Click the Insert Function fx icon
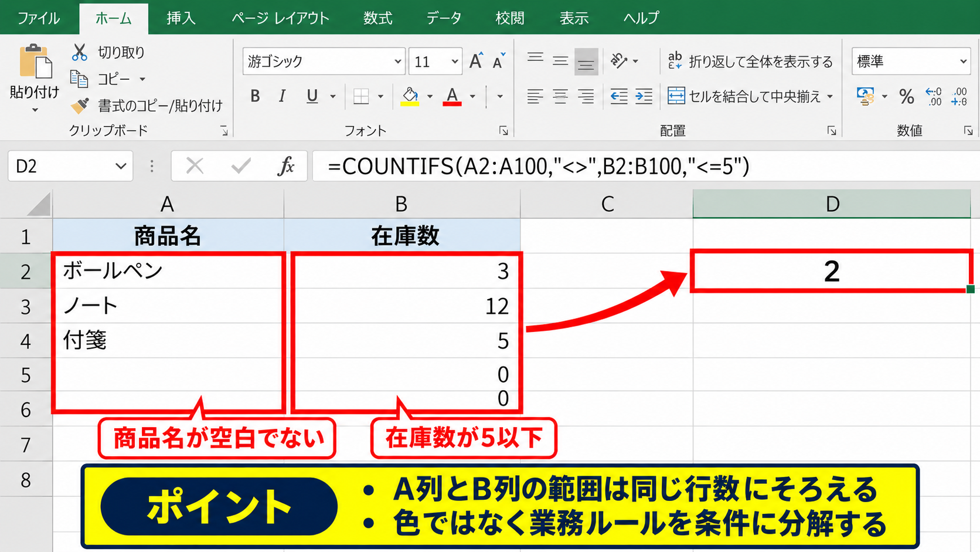This screenshot has height=552, width=980. [x=285, y=167]
